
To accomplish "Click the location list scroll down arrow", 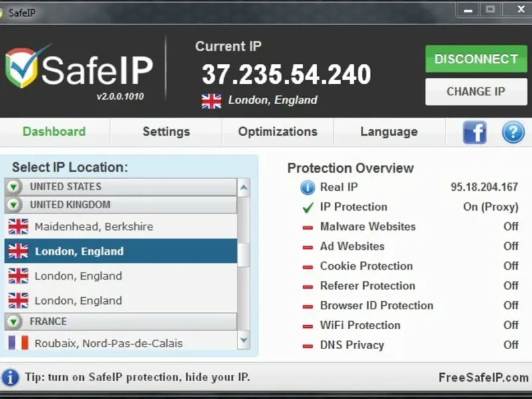I will click(x=243, y=340).
